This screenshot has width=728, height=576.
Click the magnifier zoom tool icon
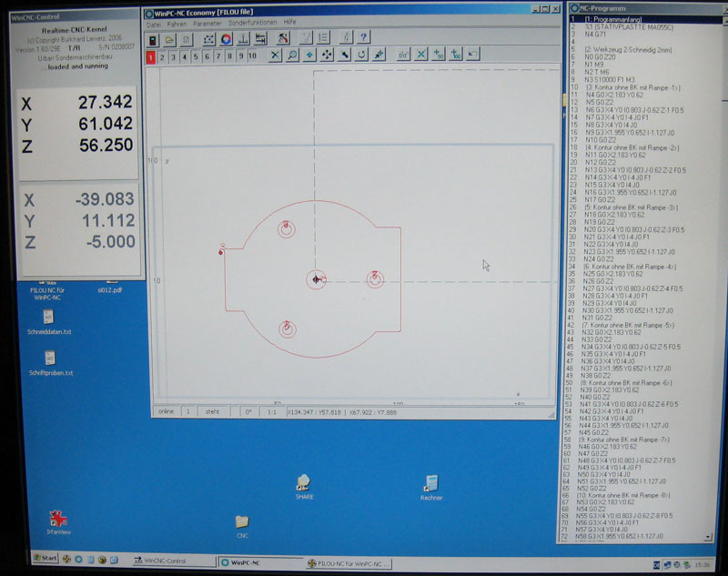(x=292, y=56)
